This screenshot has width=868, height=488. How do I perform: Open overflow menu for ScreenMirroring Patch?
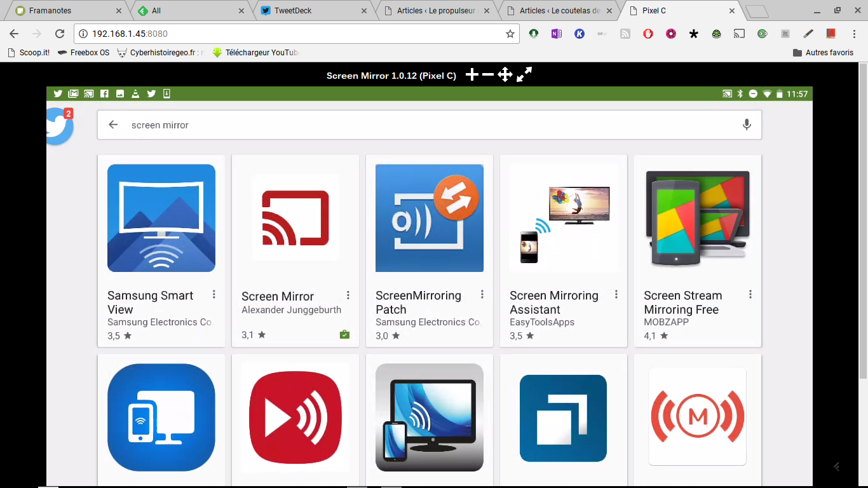point(482,294)
